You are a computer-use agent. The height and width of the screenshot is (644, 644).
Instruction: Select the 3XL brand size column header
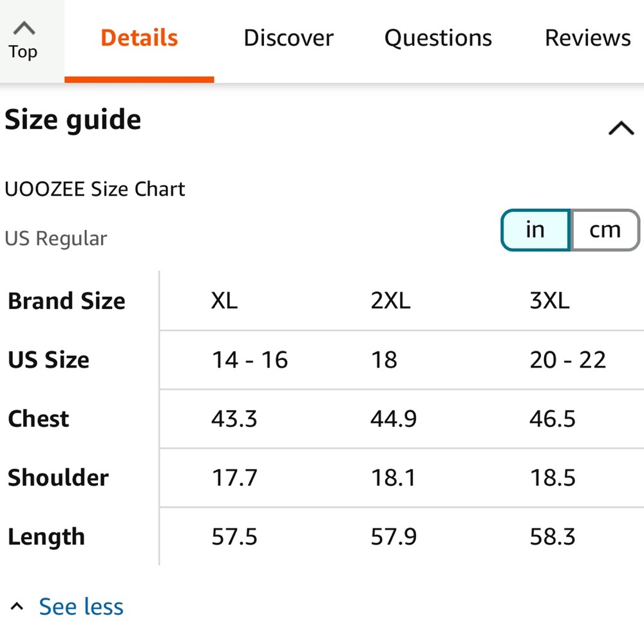pos(549,301)
